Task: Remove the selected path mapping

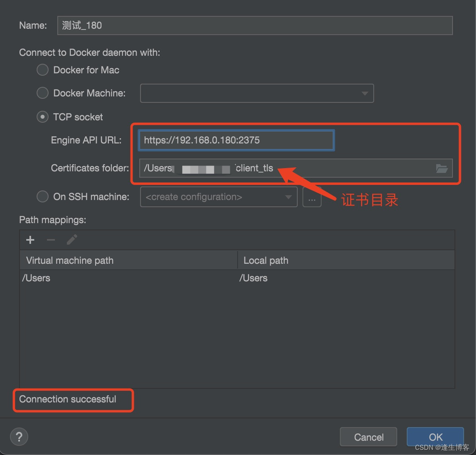Action: point(51,239)
